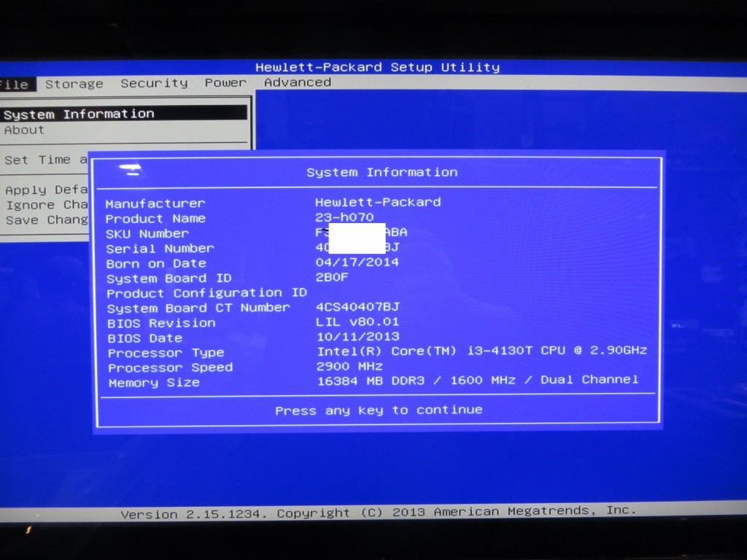Click the Processor Type i3-4130T value
The width and height of the screenshot is (747, 560).
click(x=481, y=351)
